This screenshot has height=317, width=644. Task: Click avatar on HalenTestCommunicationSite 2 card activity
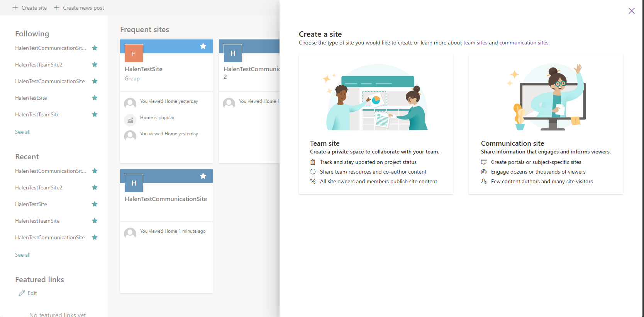[x=229, y=104]
